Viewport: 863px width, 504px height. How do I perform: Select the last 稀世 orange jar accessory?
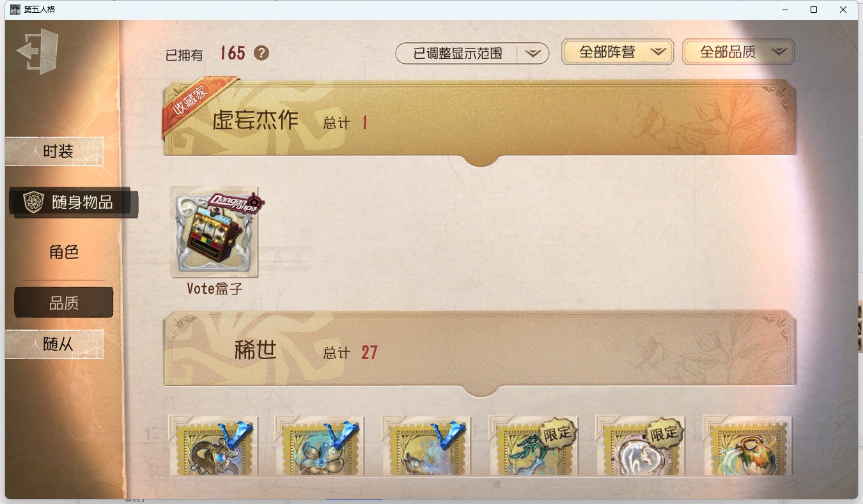[x=747, y=445]
